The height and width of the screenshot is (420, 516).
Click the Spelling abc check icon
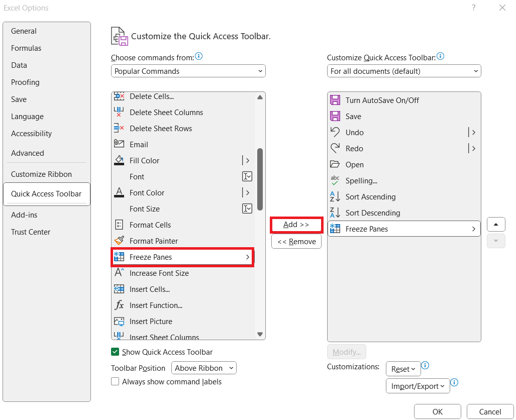pyautogui.click(x=335, y=180)
